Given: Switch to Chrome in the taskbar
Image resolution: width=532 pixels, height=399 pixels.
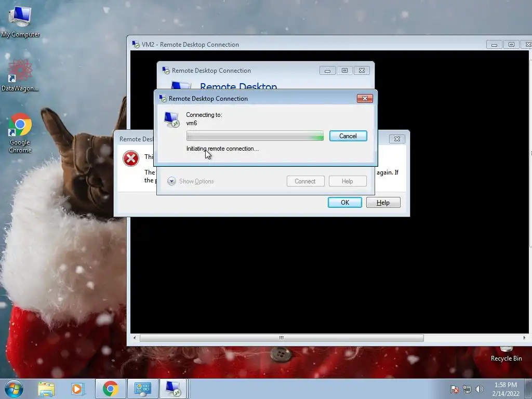Looking at the screenshot, I should tap(110, 389).
